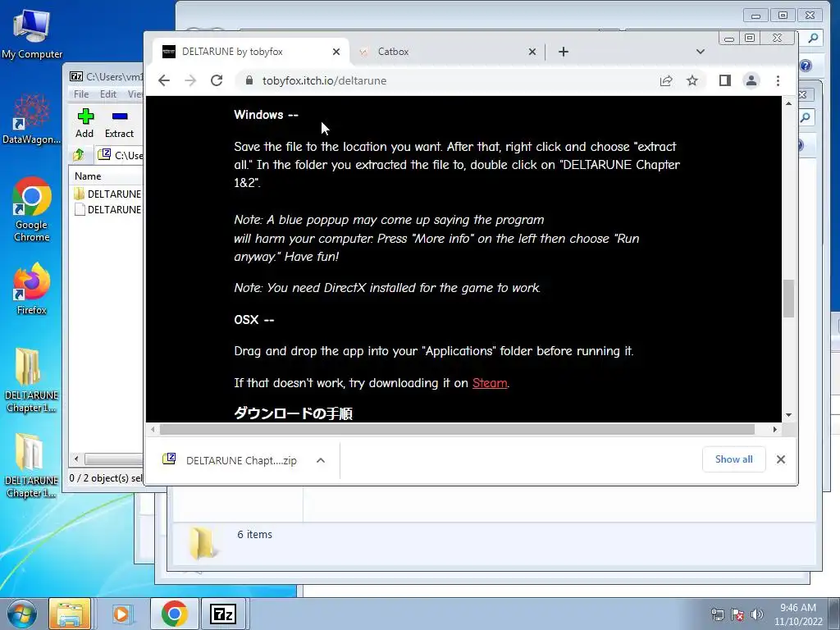Viewport: 840px width, 630px height.
Task: Dismiss the downloads bar
Action: [781, 459]
